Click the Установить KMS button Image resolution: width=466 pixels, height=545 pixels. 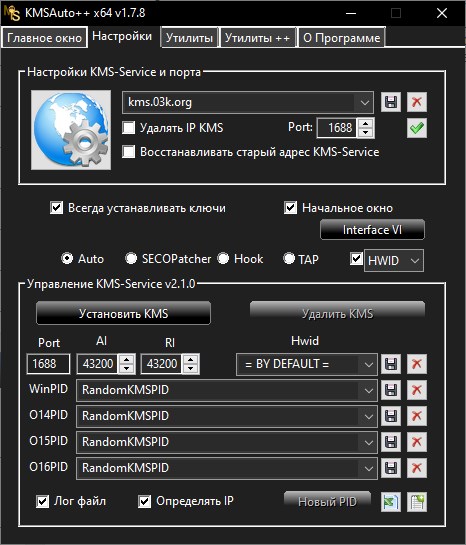click(123, 314)
